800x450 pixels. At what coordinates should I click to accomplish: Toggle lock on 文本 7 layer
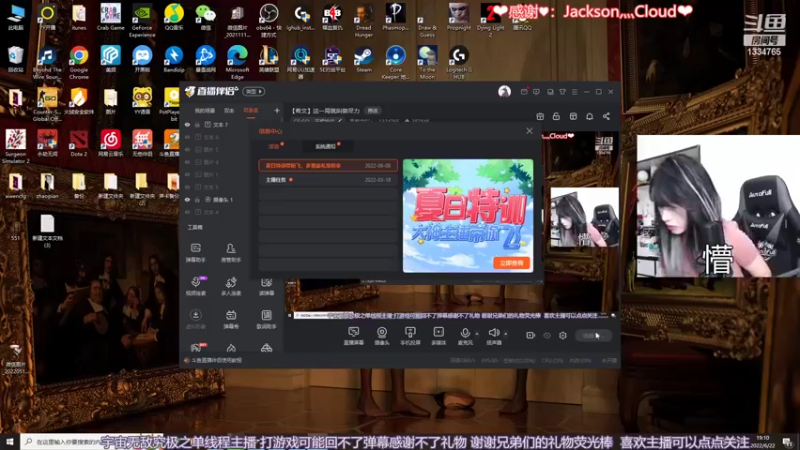point(197,124)
